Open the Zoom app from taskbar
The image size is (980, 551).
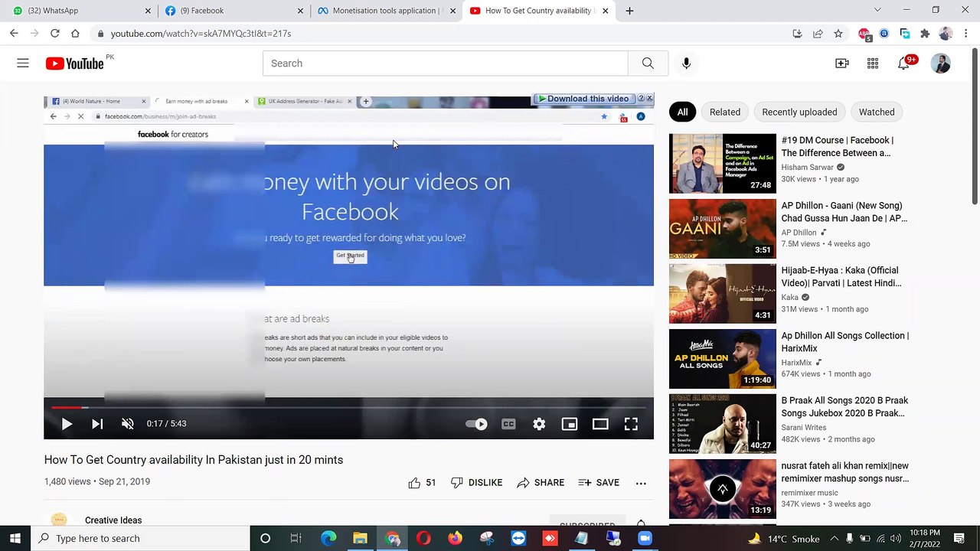(645, 539)
